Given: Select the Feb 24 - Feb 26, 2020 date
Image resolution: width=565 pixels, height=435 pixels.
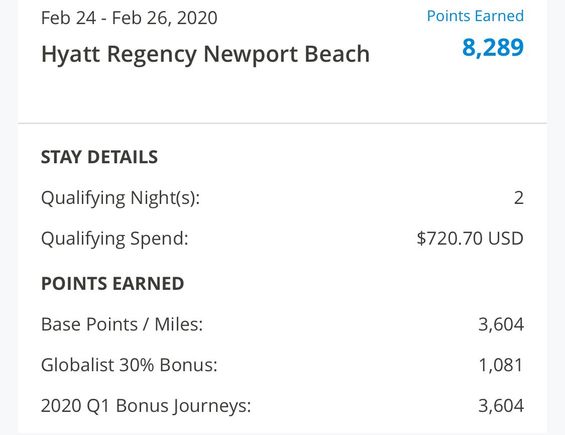Looking at the screenshot, I should (129, 18).
